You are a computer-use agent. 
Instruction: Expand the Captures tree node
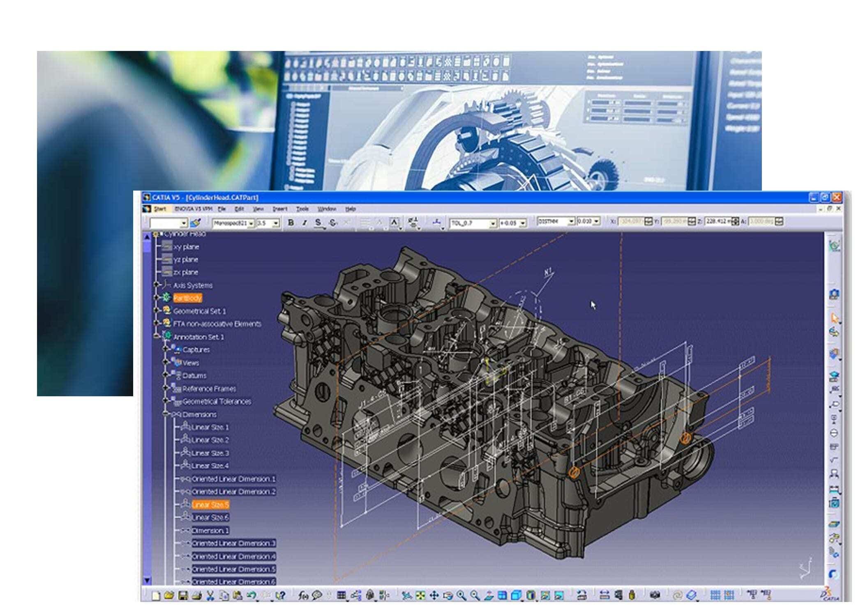[166, 349]
